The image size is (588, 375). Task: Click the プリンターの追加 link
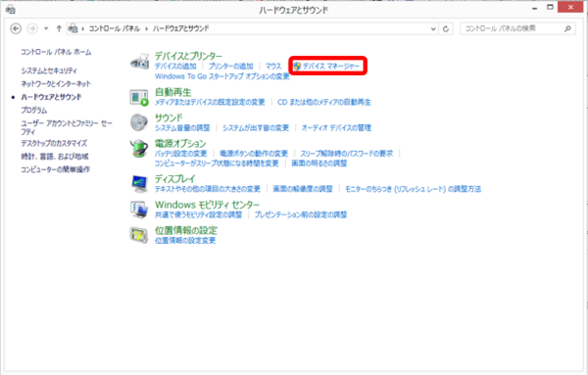click(x=230, y=67)
